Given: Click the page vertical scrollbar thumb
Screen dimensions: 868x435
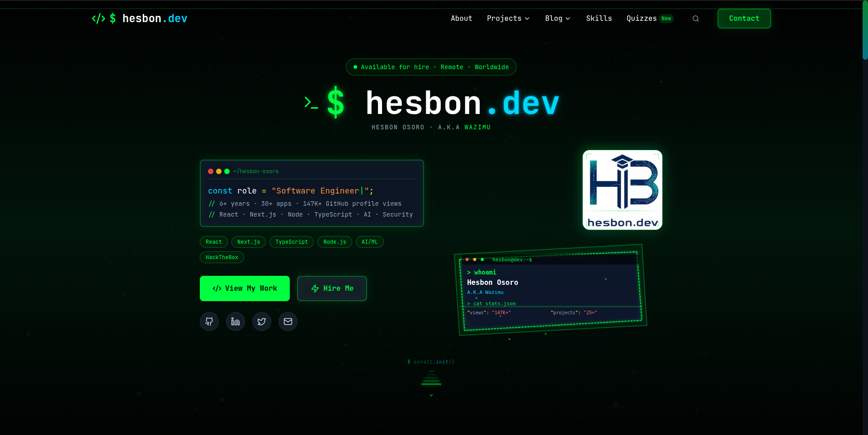Looking at the screenshot, I should [865, 30].
